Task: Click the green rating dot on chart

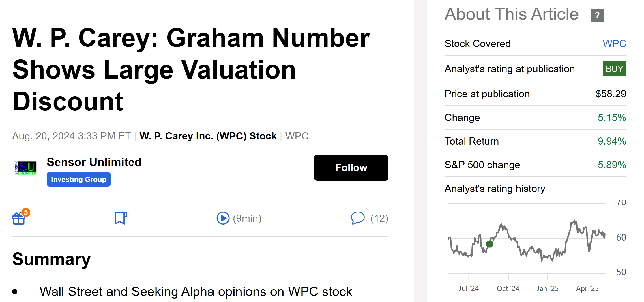Action: pyautogui.click(x=490, y=244)
